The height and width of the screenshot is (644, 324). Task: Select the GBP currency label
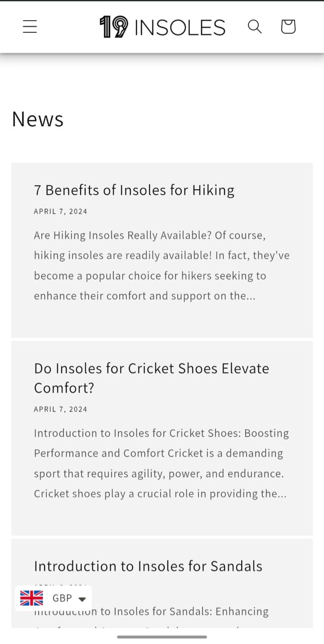(62, 598)
